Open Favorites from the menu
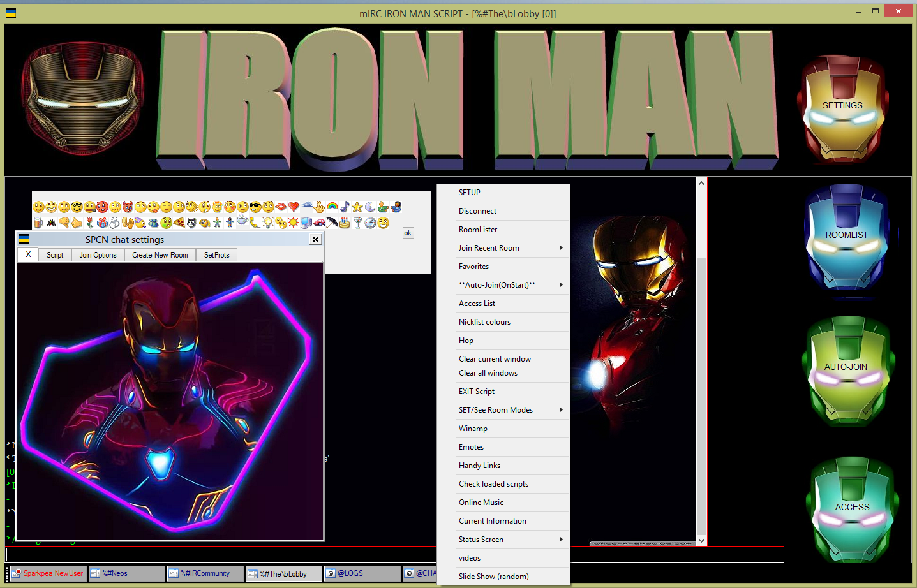This screenshot has width=917, height=588. click(503, 267)
